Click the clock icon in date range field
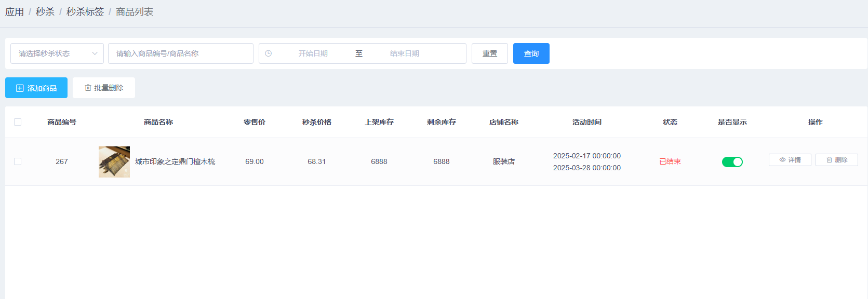868x299 pixels. 269,53
